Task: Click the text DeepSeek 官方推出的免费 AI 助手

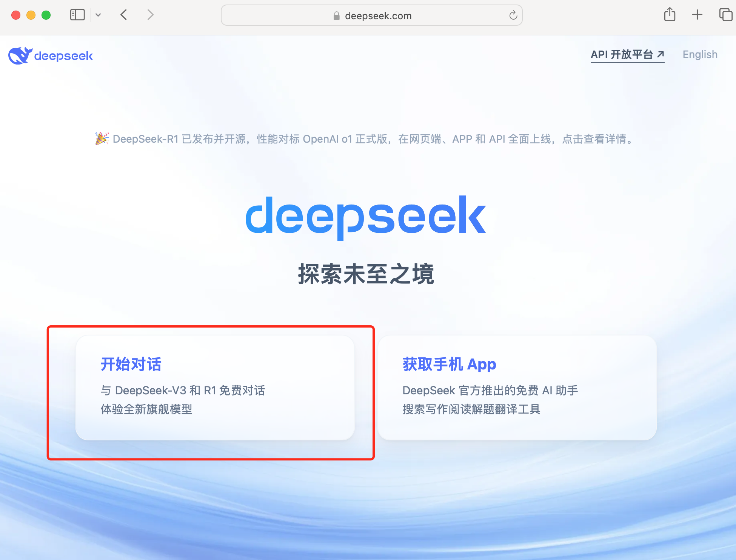Action: pos(490,390)
